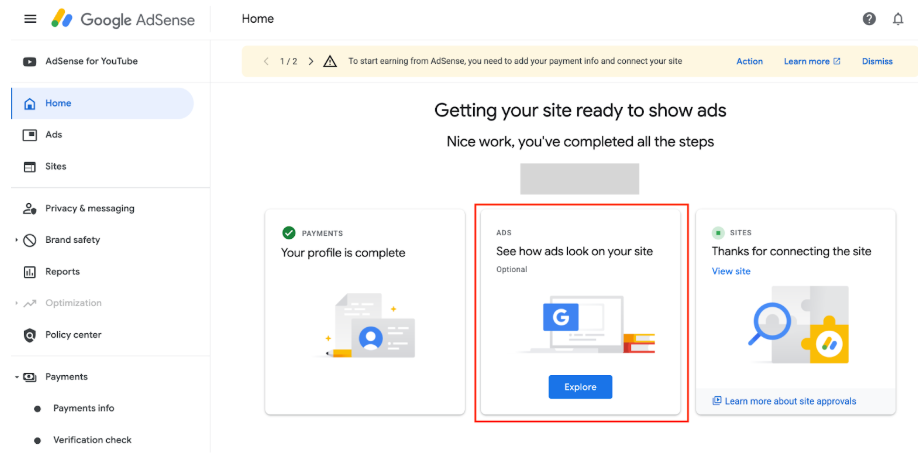Open the Help question mark icon

(x=869, y=19)
